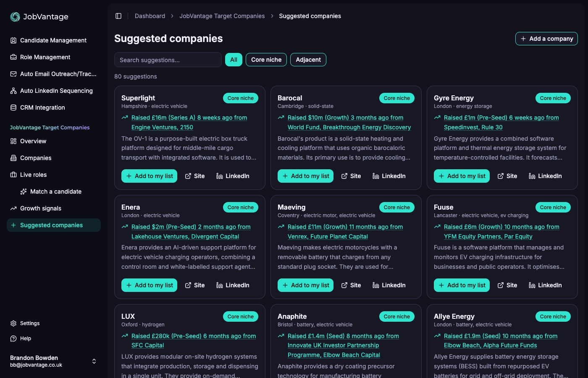This screenshot has width=588, height=378.
Task: Open Maeving's Site link
Action: (x=351, y=285)
